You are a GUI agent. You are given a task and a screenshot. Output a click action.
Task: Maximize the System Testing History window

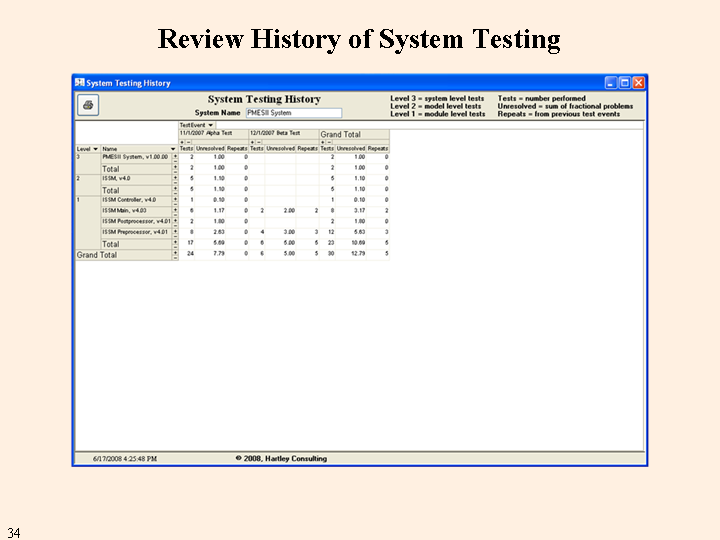[x=624, y=83]
